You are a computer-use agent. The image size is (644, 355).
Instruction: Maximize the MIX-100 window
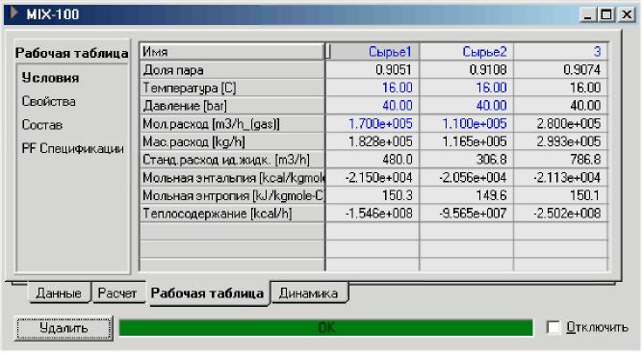(x=607, y=15)
